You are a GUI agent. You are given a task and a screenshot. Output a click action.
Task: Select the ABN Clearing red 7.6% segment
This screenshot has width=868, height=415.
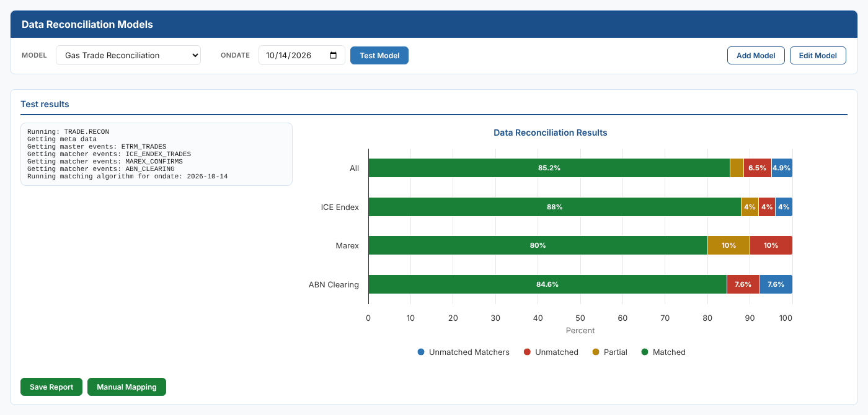(743, 284)
